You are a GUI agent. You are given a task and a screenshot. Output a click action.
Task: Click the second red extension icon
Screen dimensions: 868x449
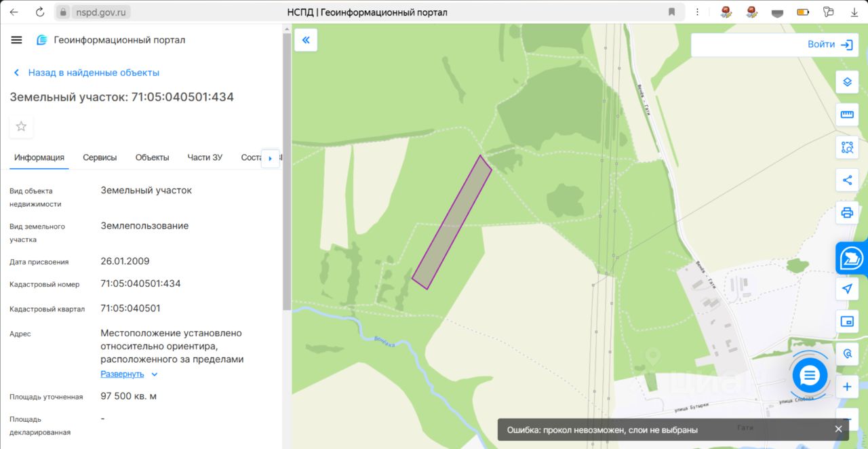pos(751,12)
